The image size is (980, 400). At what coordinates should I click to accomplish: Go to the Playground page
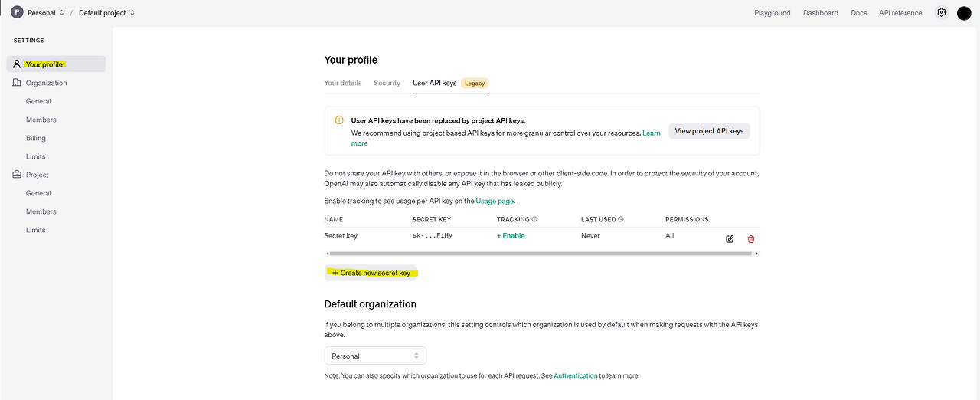[772, 13]
